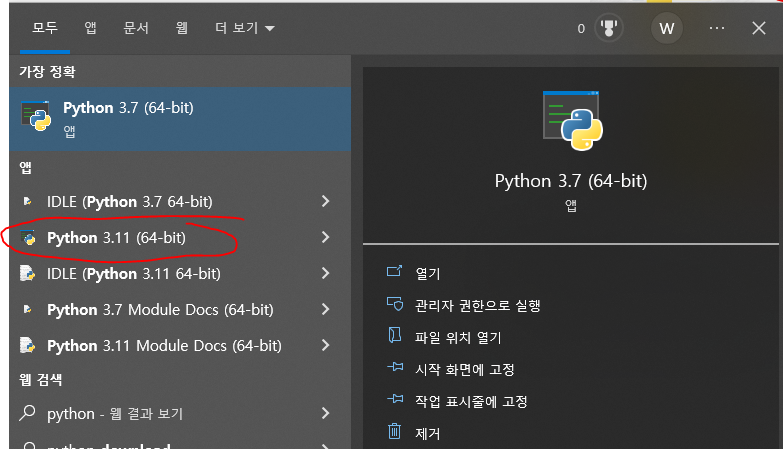Click Python 3.7 (64-bit) title in preview
Image resolution: width=783 pixels, height=449 pixels.
(x=571, y=181)
